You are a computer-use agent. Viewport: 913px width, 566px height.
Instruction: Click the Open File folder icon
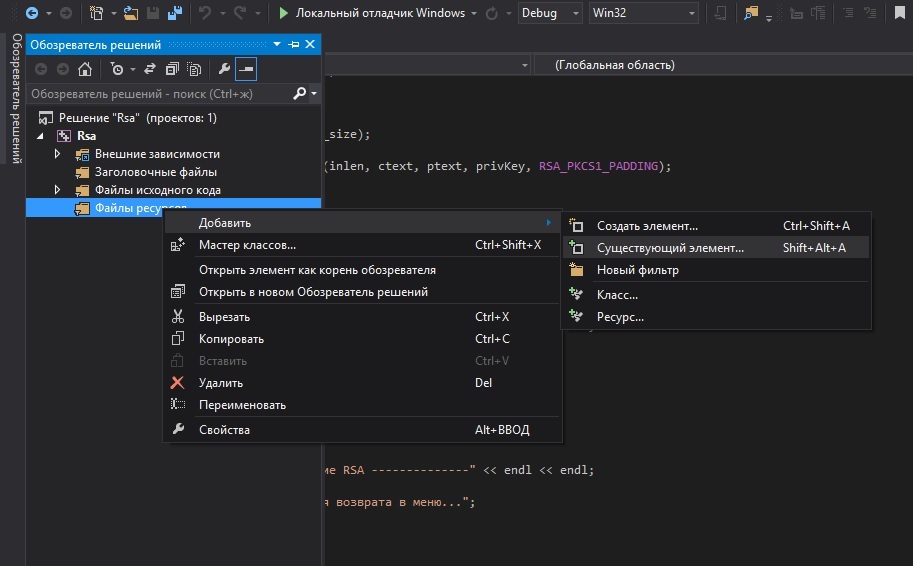pyautogui.click(x=130, y=13)
